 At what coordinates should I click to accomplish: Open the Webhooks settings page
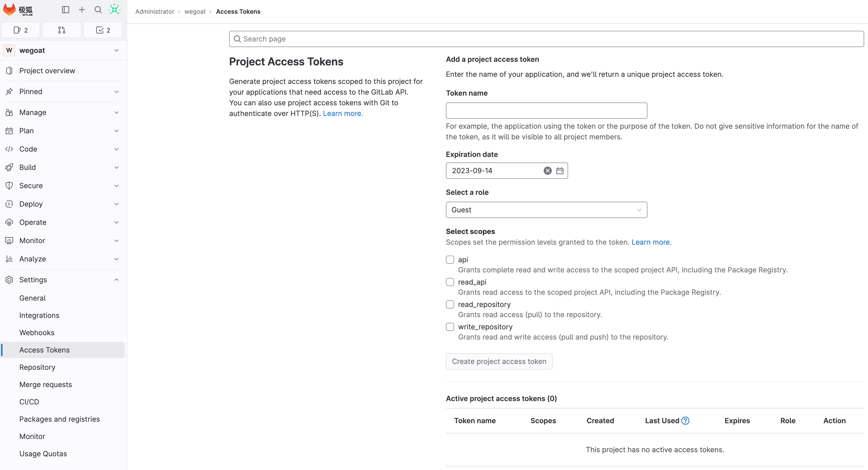point(37,333)
